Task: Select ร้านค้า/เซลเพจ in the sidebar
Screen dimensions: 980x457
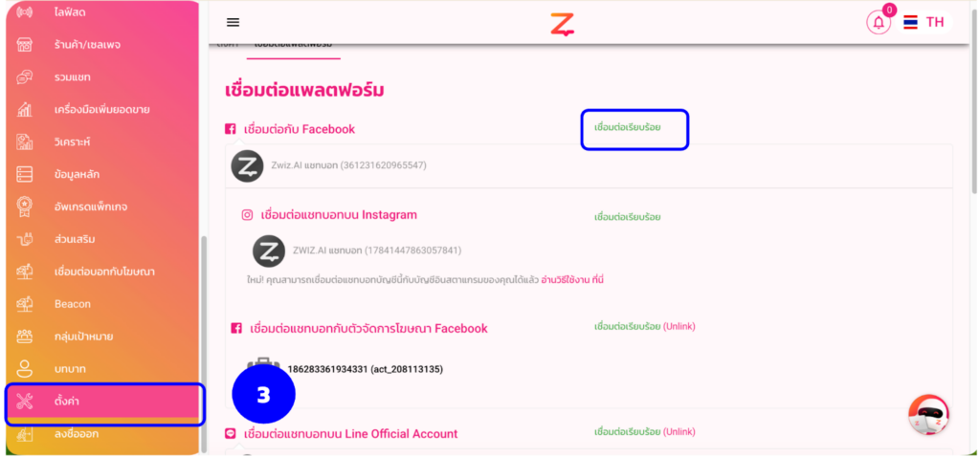Action: [87, 45]
